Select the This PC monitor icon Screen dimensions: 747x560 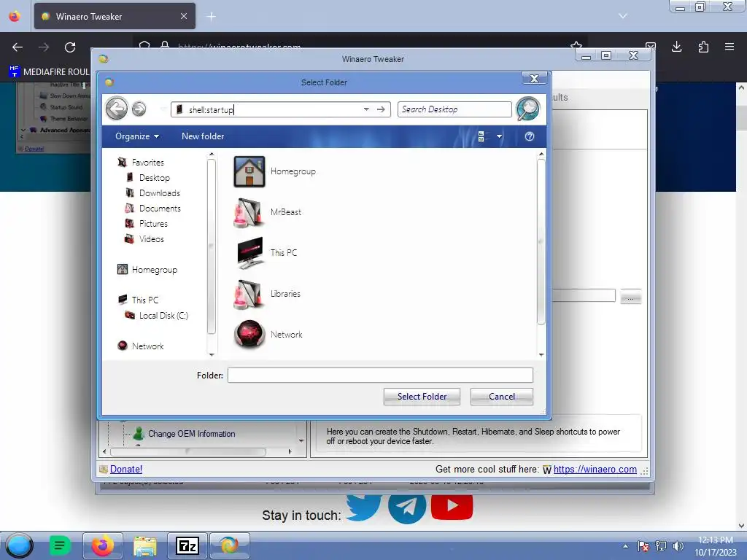(x=249, y=253)
